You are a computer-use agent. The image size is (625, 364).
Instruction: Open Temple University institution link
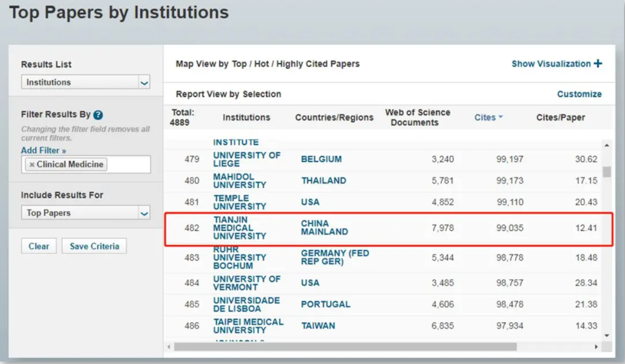point(240,202)
